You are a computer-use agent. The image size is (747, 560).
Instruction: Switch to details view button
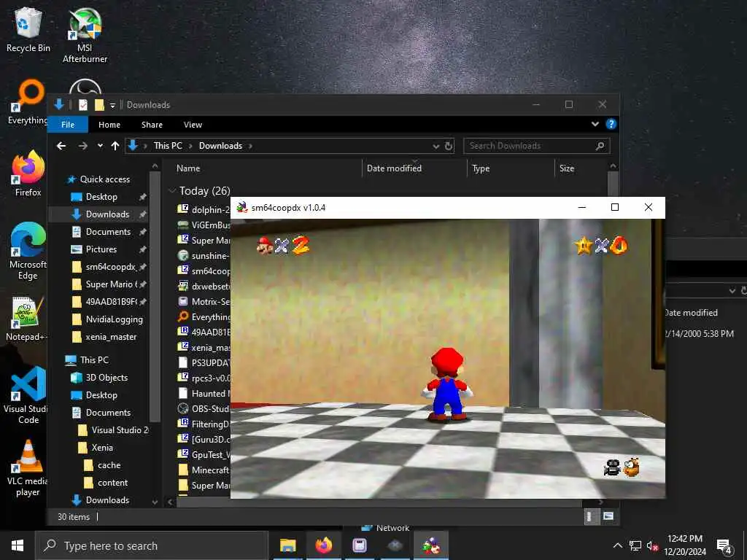point(589,516)
